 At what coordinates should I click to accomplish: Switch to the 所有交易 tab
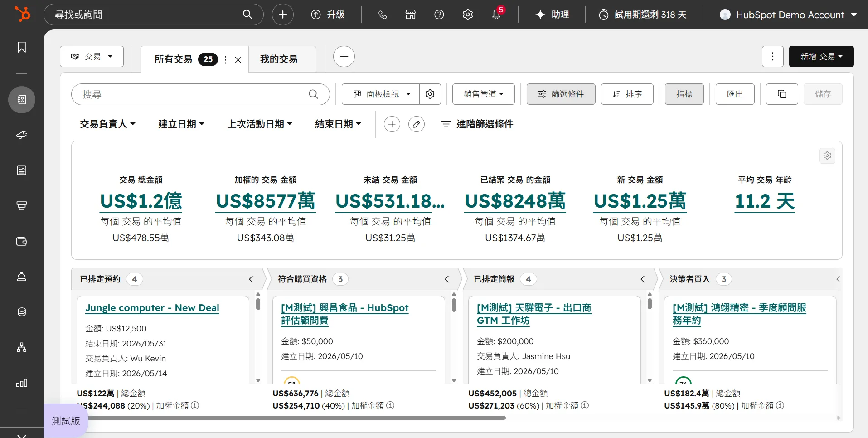pos(173,59)
